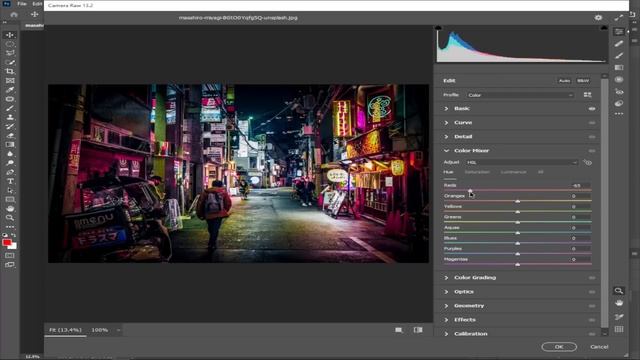Select the Move tool in Photoshop toolbar
Image resolution: width=640 pixels, height=360 pixels.
(10, 35)
